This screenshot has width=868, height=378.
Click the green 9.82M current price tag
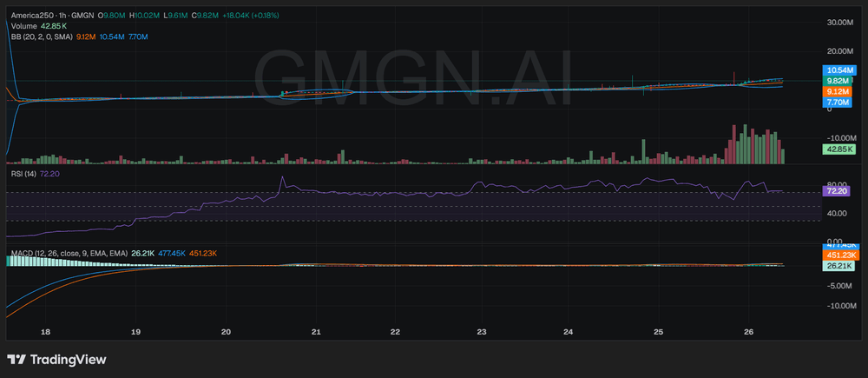pos(836,81)
